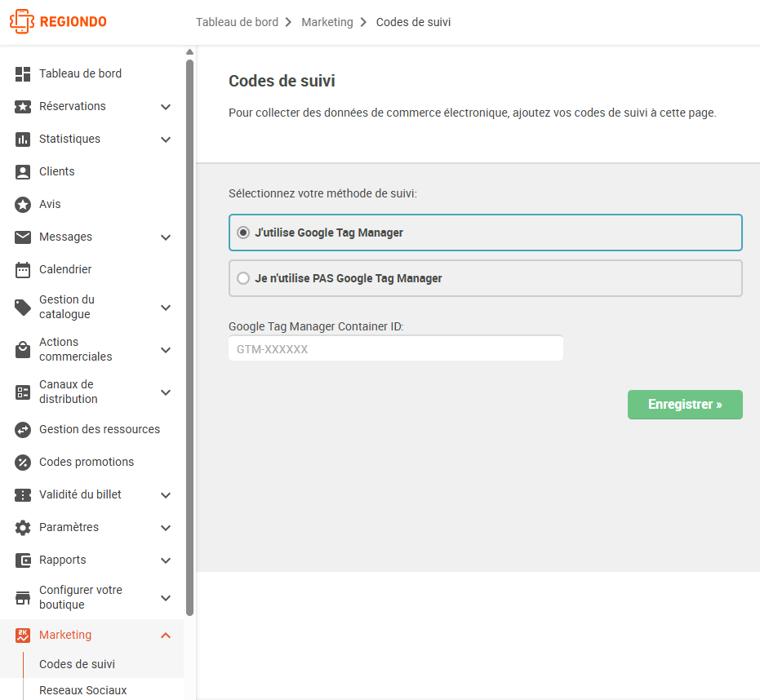The height and width of the screenshot is (700, 760).
Task: Click the Clients person icon
Action: coord(23,172)
